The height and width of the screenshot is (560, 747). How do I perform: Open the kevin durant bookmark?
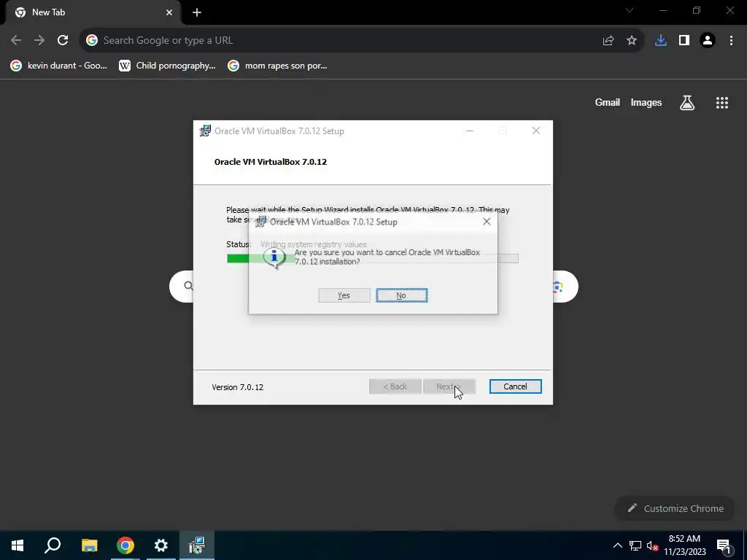(59, 66)
